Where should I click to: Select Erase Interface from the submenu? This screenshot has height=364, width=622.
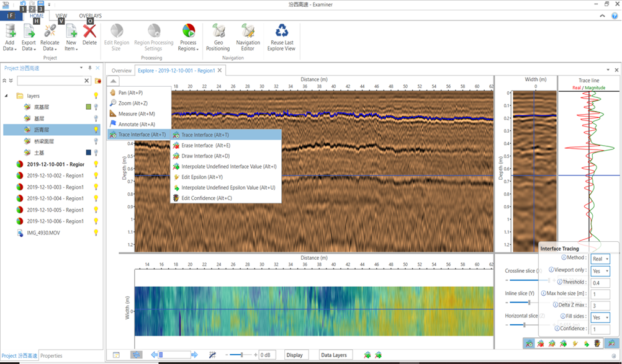click(x=205, y=145)
